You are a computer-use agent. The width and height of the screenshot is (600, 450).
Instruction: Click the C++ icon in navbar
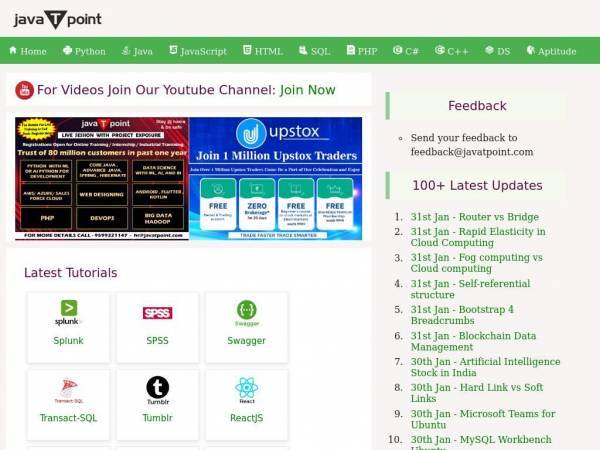pyautogui.click(x=440, y=50)
